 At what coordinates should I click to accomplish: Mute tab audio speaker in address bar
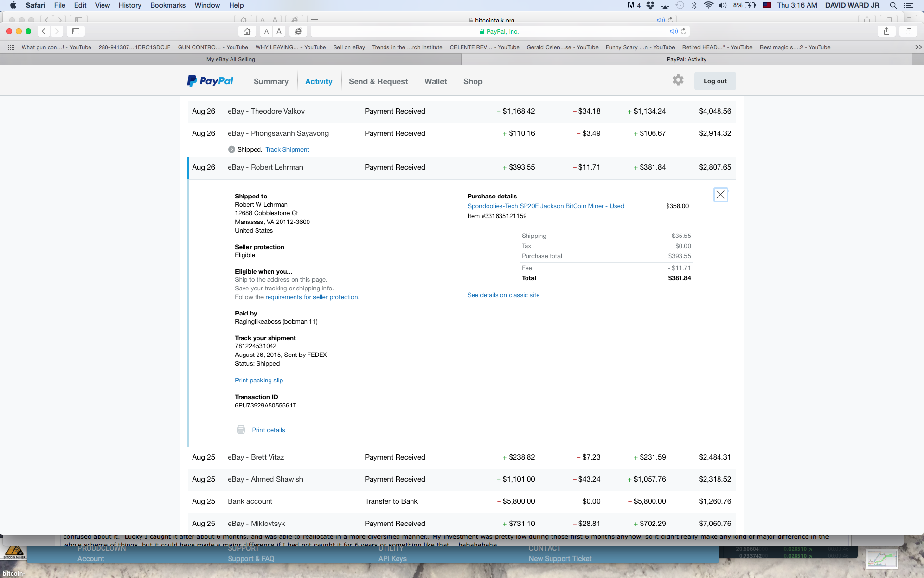click(x=674, y=31)
